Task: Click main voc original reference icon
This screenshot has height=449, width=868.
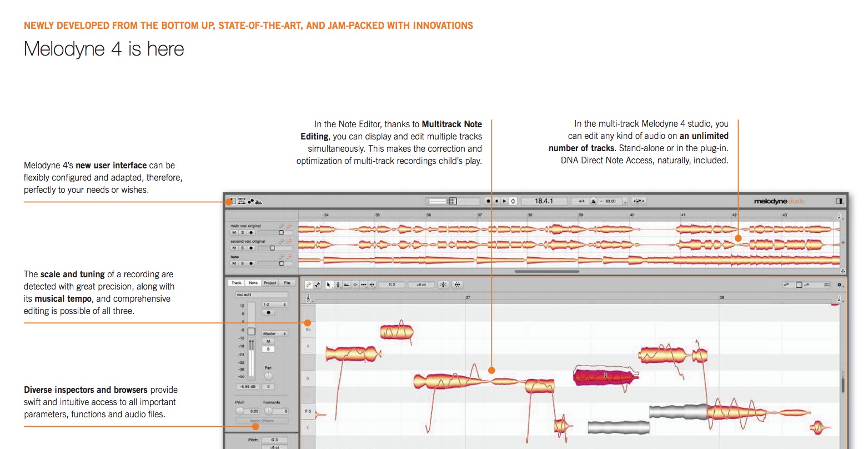Action: tap(289, 226)
